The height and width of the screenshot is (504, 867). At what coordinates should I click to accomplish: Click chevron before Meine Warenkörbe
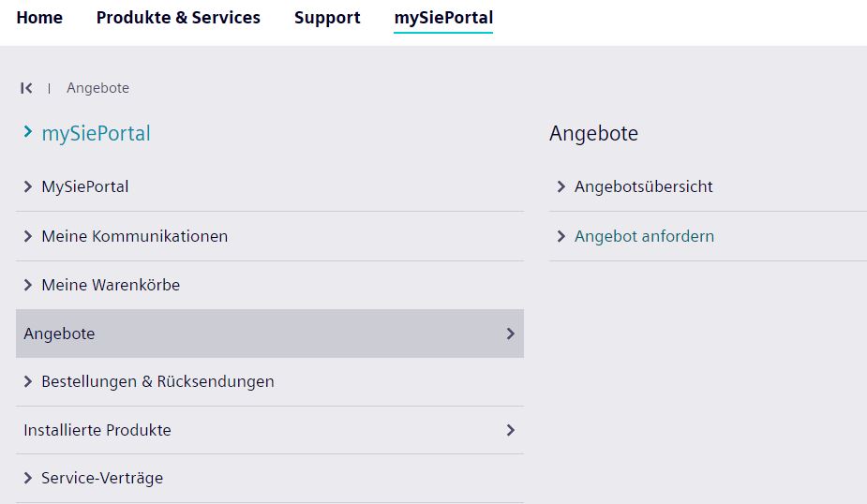28,285
